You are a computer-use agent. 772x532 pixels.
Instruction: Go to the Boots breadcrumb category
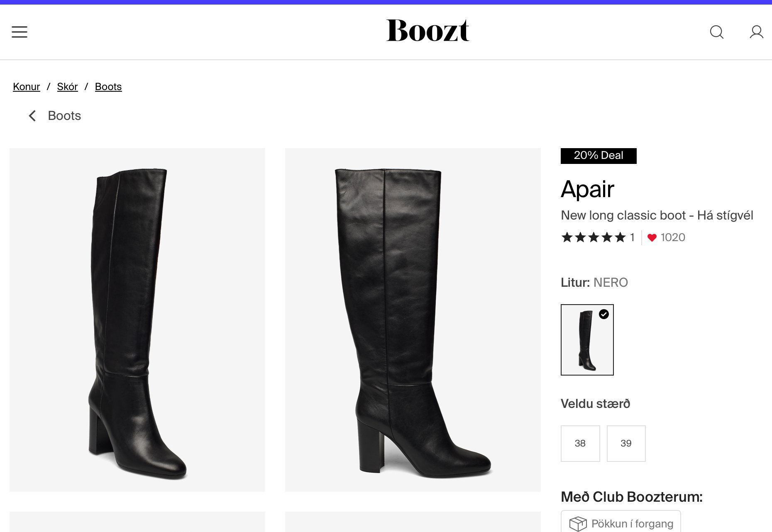[x=108, y=87]
